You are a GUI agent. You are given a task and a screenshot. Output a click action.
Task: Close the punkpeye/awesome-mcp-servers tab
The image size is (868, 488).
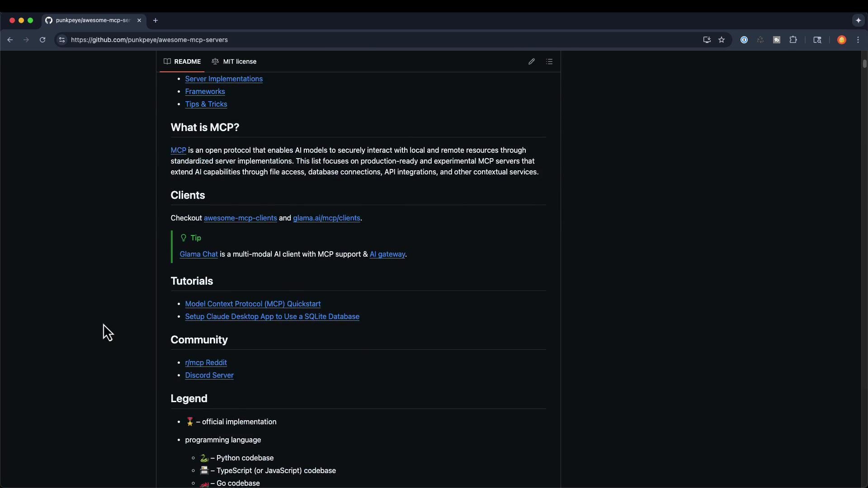[x=139, y=20]
